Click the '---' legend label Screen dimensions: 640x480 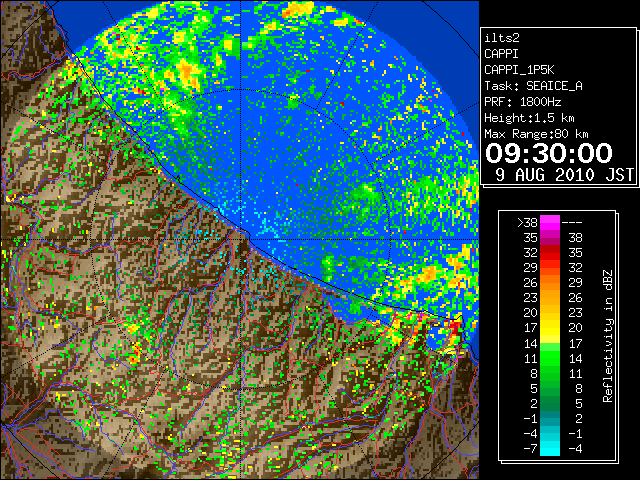[572, 223]
